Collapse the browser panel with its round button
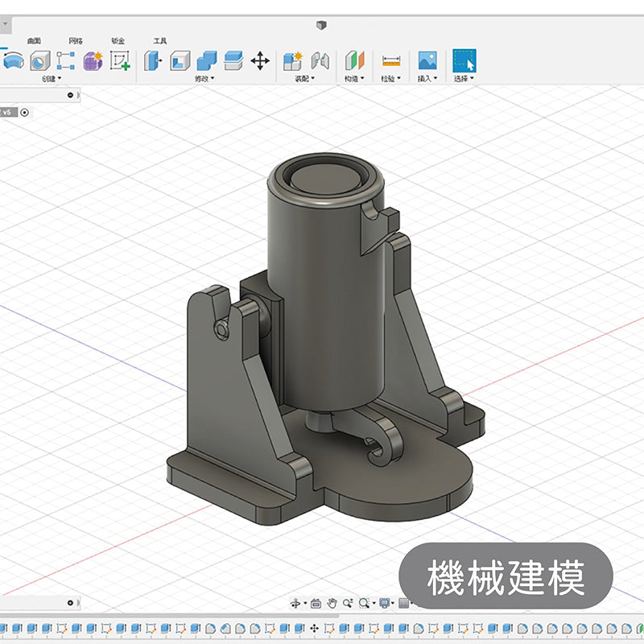Viewport: 644px width, 644px height. [70, 95]
